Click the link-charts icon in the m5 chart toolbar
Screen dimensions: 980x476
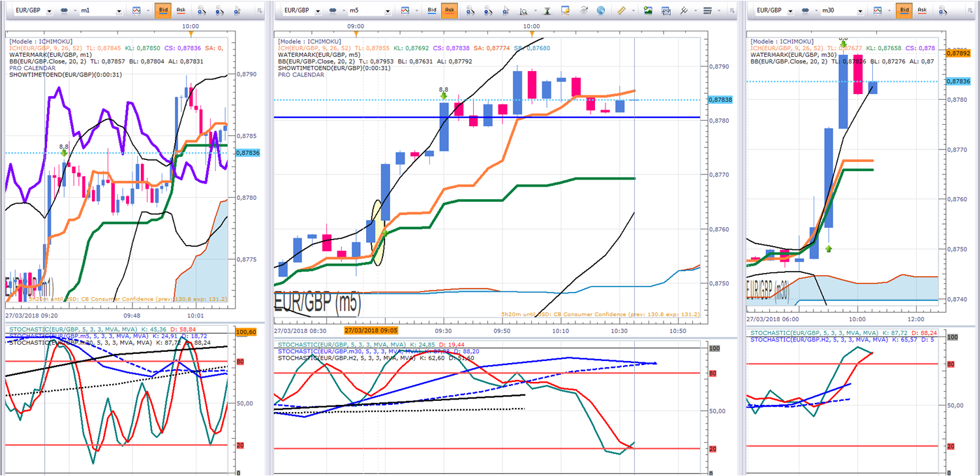[x=332, y=10]
